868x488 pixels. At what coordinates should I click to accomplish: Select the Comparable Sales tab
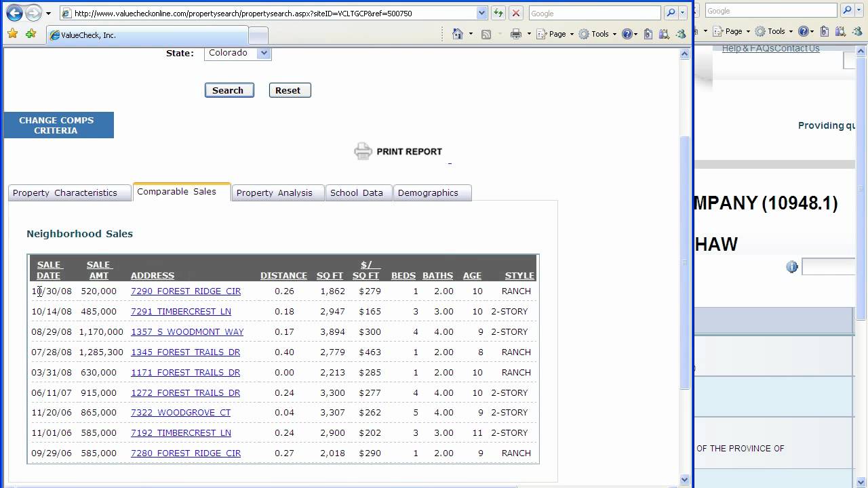[181, 192]
